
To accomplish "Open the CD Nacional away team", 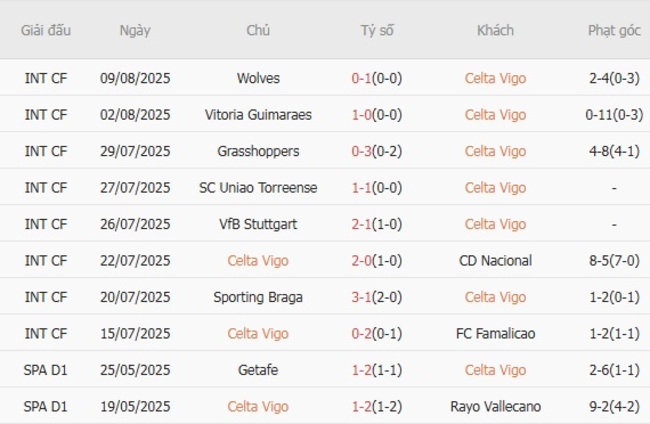I will click(x=495, y=261).
